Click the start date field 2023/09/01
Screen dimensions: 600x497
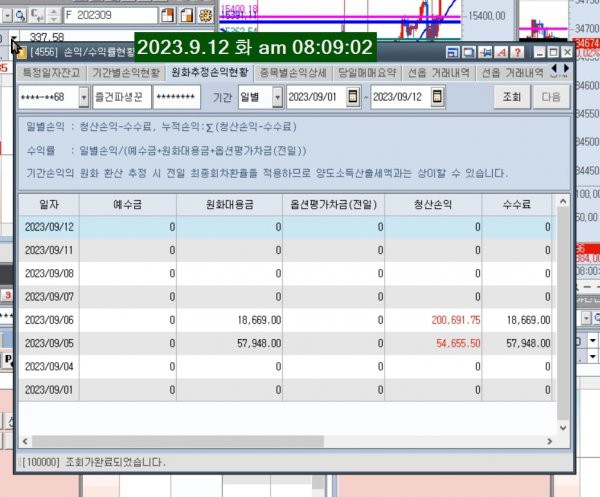pos(316,97)
